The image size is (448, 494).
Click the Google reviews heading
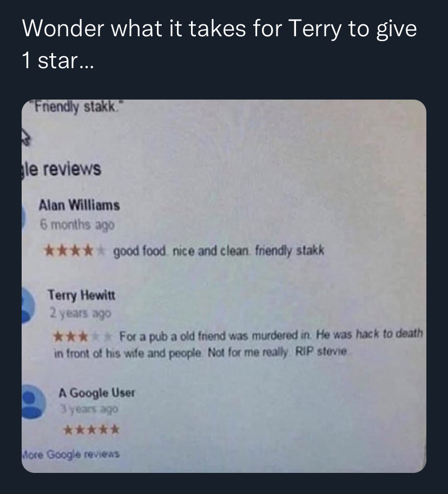(x=62, y=169)
